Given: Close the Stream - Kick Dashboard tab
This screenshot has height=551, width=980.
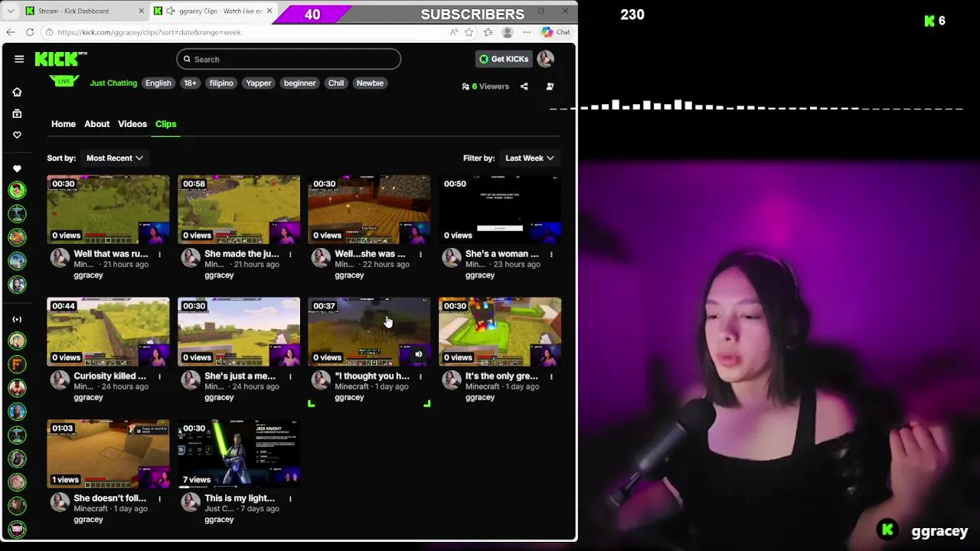Looking at the screenshot, I should click(141, 11).
